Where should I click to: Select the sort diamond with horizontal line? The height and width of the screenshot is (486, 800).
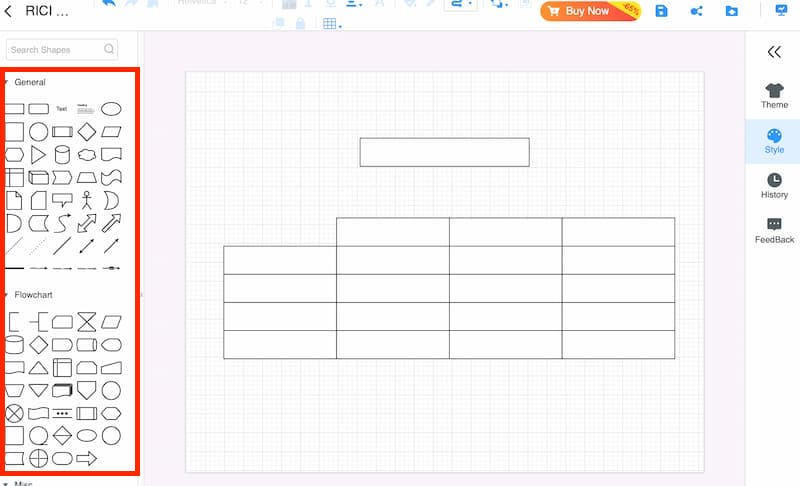62,436
